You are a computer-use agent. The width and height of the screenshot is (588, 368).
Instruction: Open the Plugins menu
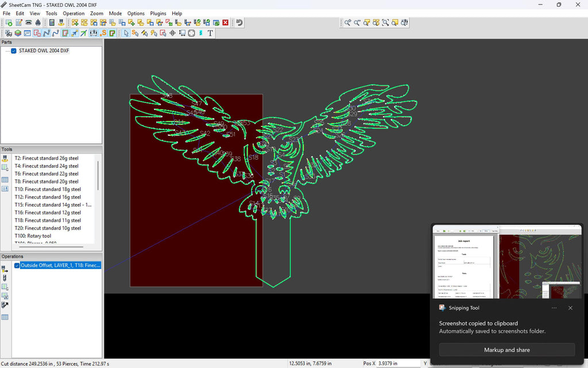(158, 13)
